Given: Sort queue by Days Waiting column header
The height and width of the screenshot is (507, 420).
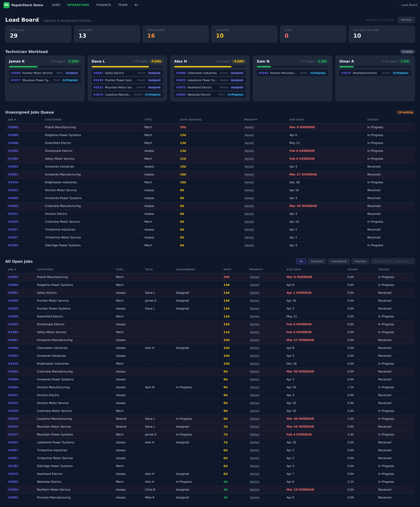Looking at the screenshot, I should point(190,120).
